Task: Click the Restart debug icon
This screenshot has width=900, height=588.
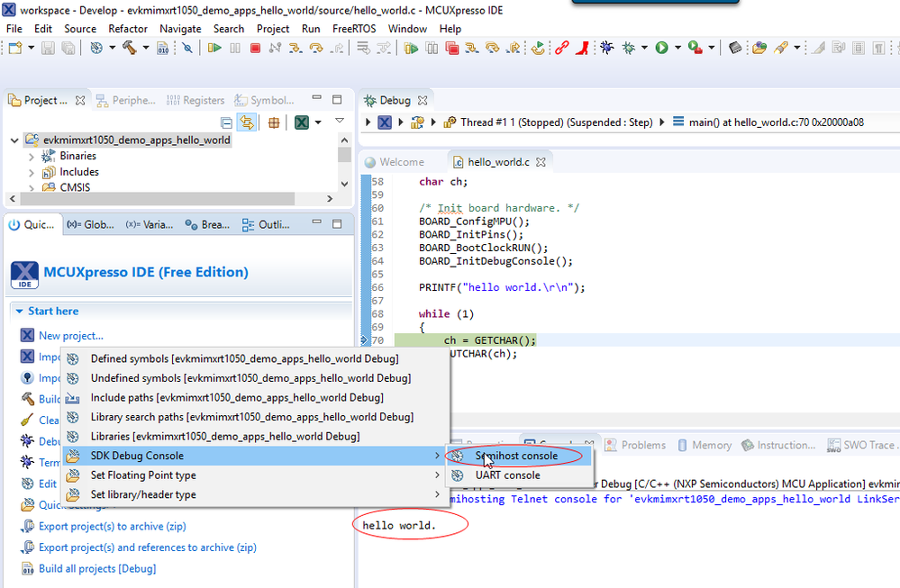Action: [x=539, y=49]
